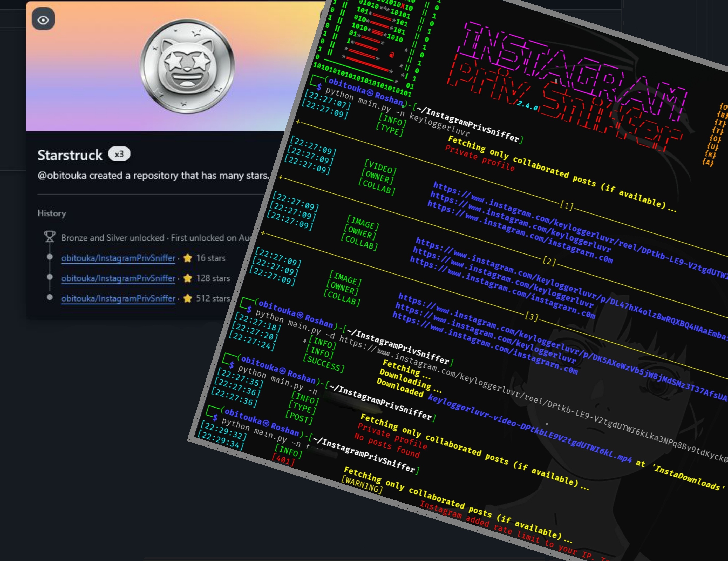Click the x3 tier count pill

coord(119,154)
